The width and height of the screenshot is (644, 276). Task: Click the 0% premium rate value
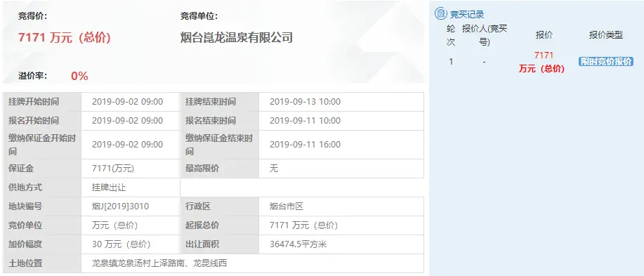[79, 76]
